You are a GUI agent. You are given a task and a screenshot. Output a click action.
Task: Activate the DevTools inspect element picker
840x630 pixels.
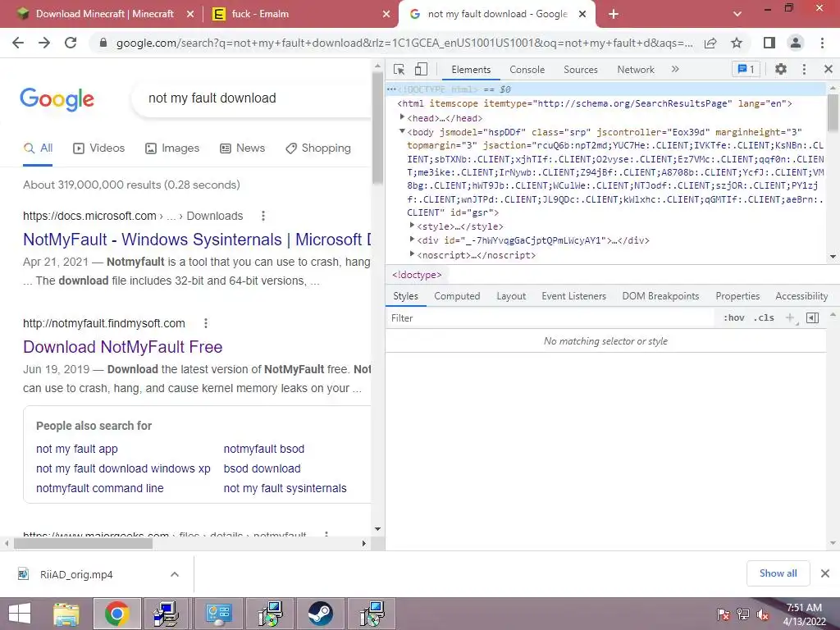coord(399,70)
